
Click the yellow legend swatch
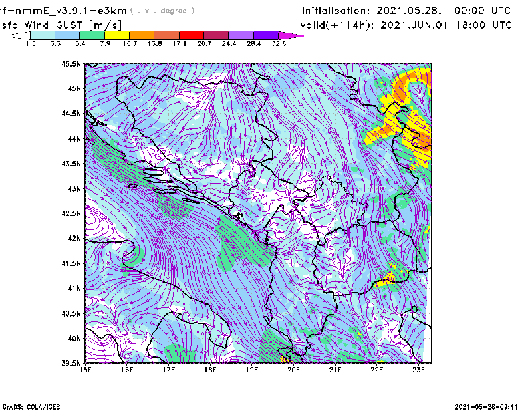point(117,35)
